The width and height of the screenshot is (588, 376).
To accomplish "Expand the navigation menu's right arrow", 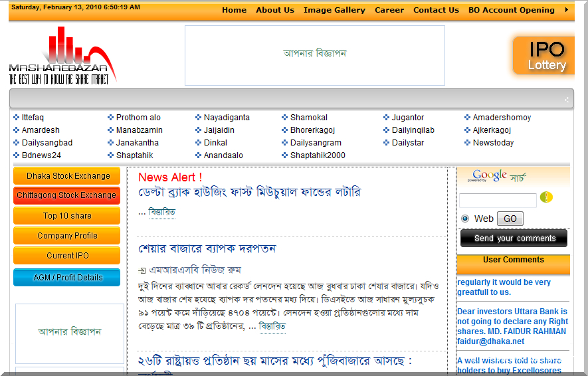I will point(566,10).
